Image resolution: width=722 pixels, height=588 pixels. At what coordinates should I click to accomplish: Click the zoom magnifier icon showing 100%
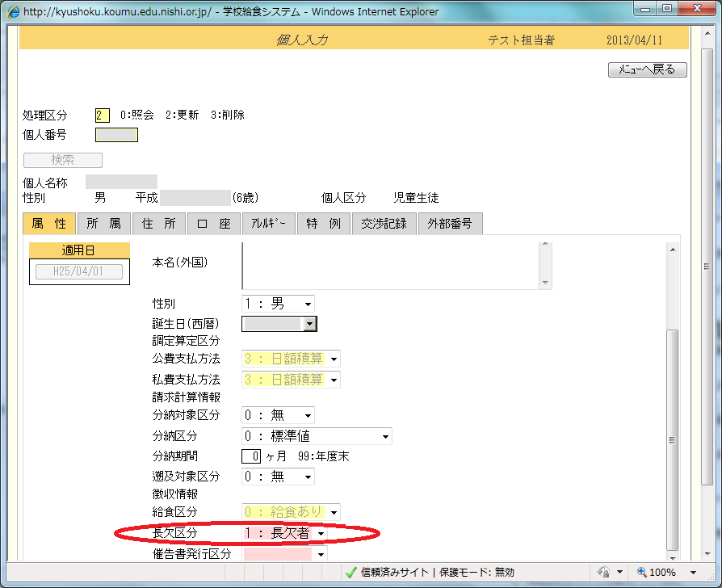point(642,572)
